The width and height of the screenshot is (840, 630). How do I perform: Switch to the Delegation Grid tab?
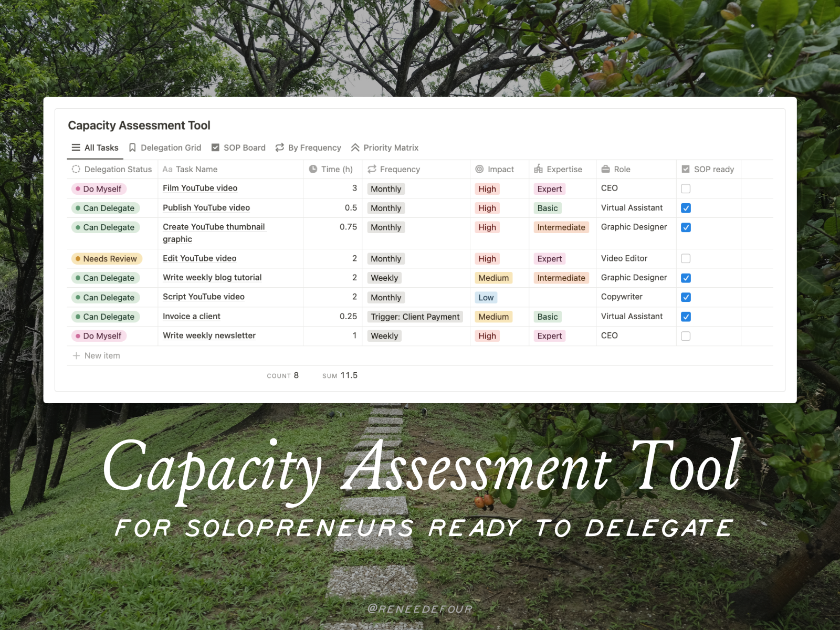coord(171,148)
